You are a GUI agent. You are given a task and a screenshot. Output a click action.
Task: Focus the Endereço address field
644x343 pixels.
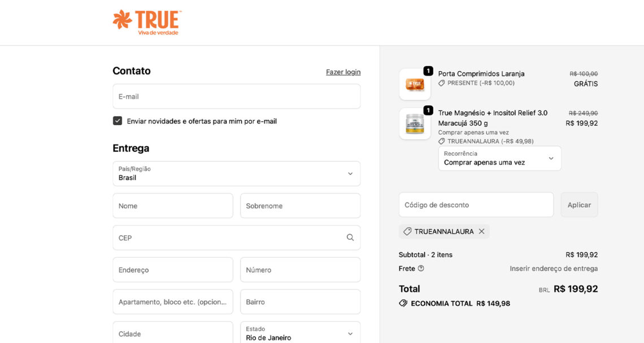coord(173,270)
